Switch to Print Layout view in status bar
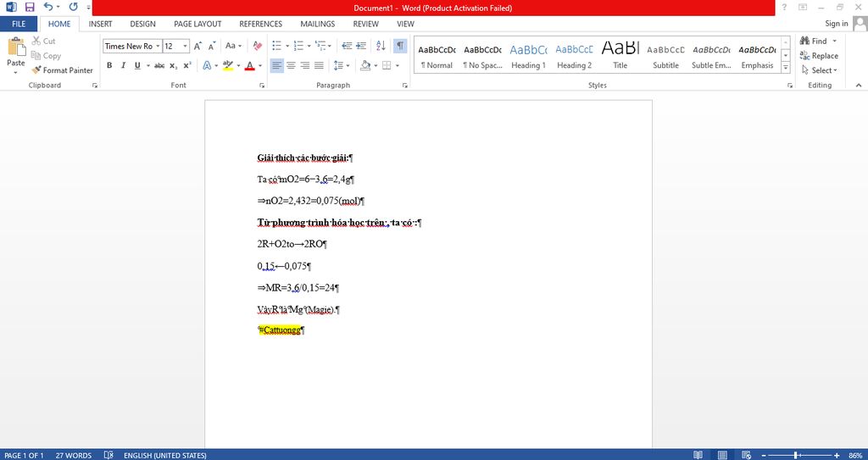Viewport: 868px width, 460px height. coord(722,455)
